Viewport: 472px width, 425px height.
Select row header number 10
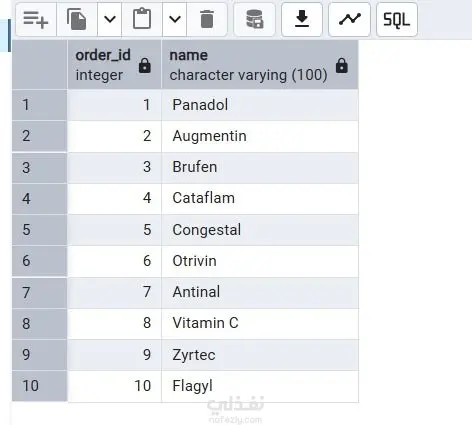(x=39, y=386)
